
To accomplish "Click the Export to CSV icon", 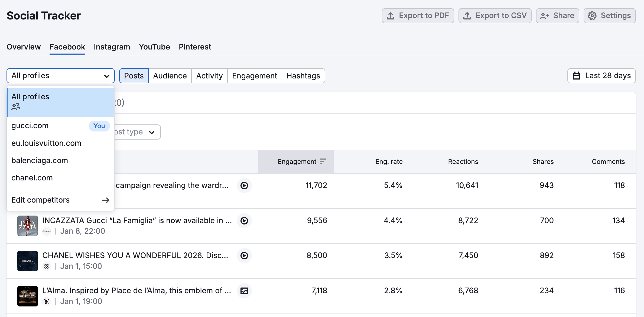I will (467, 15).
